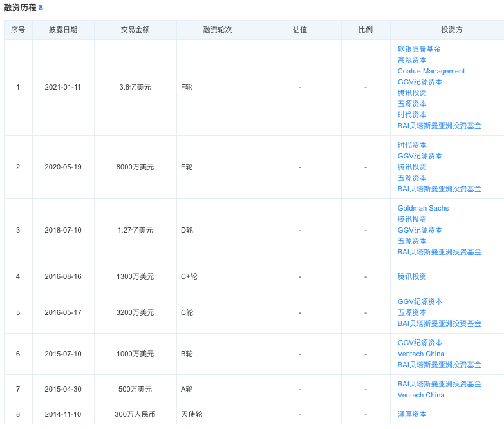Open BAI贝塔斯曼亚洲投资基金 link in B轮 row
The image size is (504, 429).
coord(439,365)
